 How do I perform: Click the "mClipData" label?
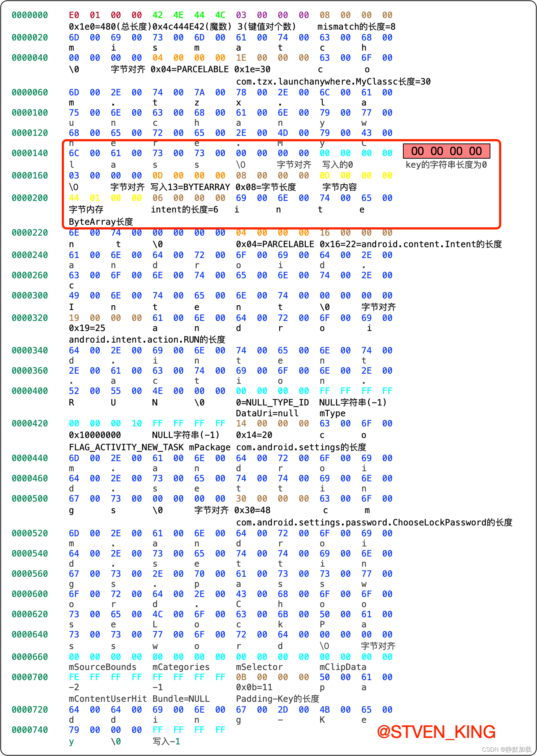343,667
